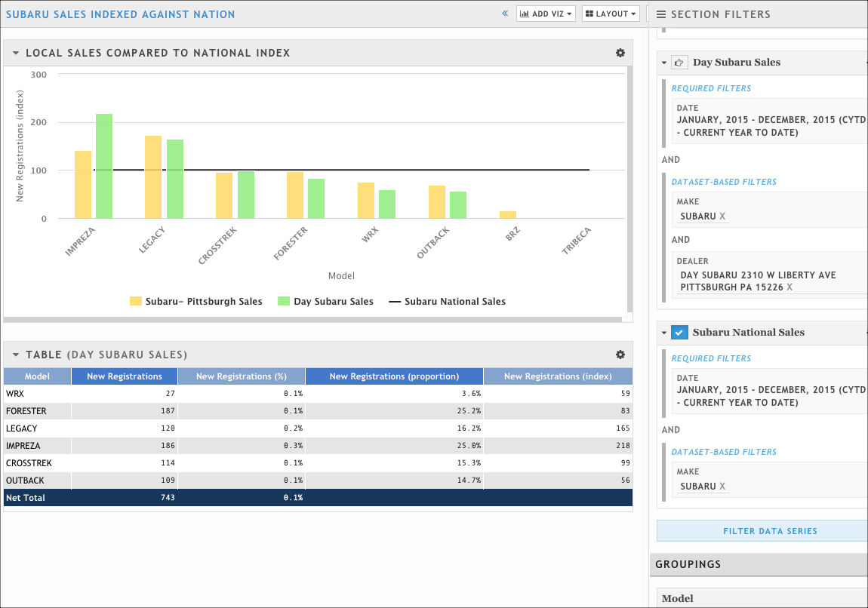Click the Section Filters hamburger icon
Screen dimensions: 868x608
[661, 14]
